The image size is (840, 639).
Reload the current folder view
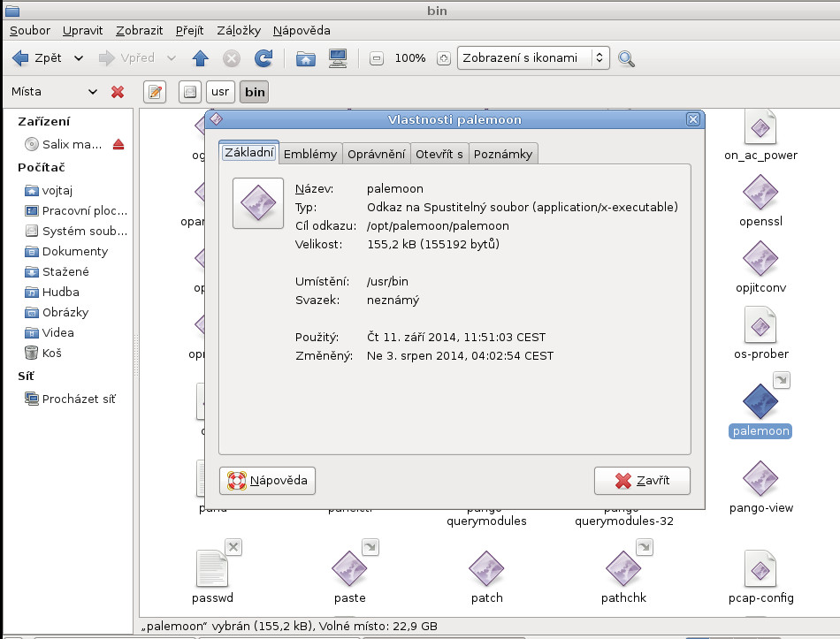[x=263, y=58]
